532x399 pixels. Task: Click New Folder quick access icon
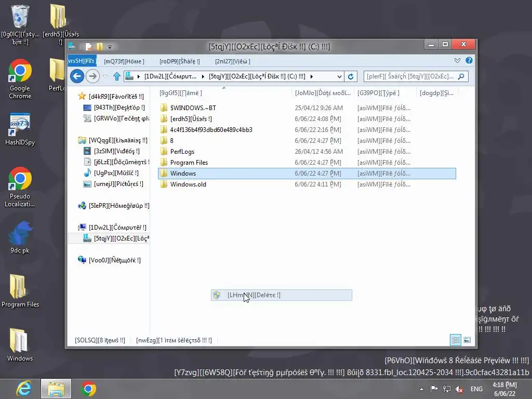[x=100, y=46]
